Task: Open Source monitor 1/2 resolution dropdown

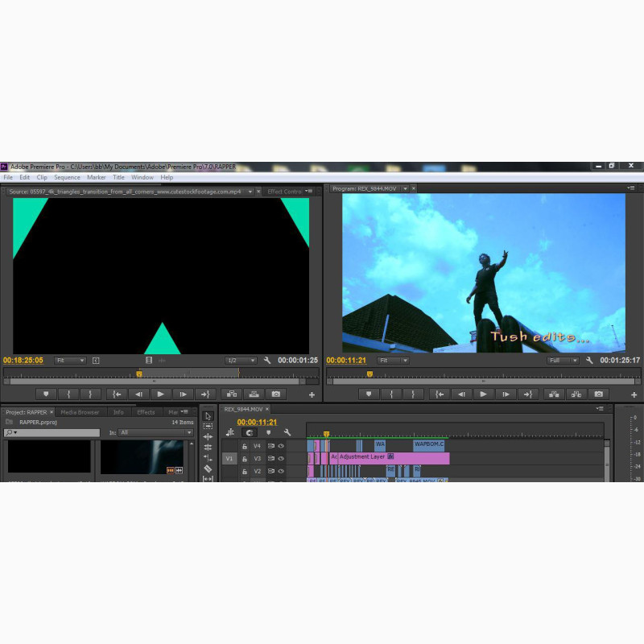Action: coord(241,361)
